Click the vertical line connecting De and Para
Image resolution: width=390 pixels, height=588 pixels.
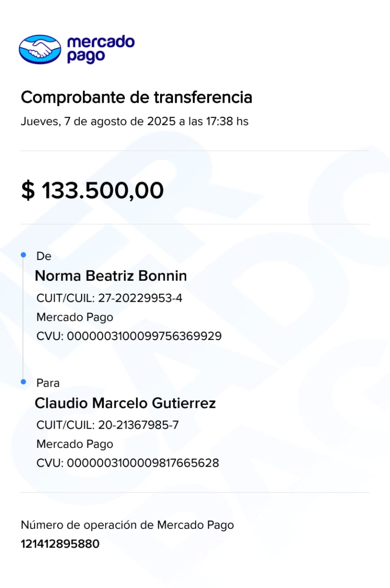click(x=23, y=317)
